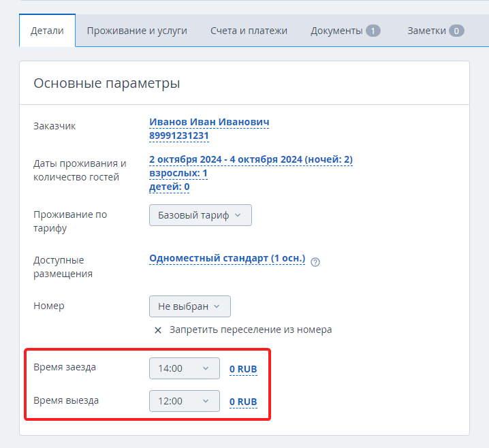
Task: Click 0 RUB link beside Время заезда
Action: coord(243,369)
